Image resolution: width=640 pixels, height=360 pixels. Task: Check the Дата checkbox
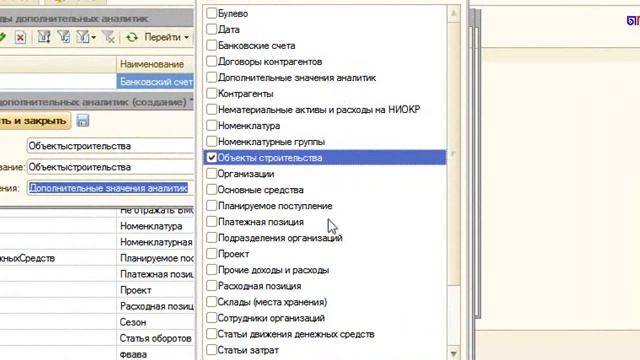pos(211,29)
